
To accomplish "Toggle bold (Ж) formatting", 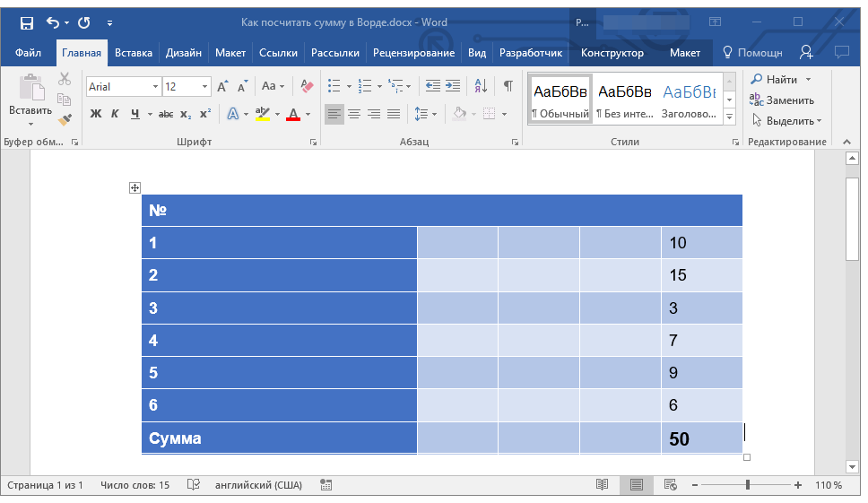I will 96,114.
